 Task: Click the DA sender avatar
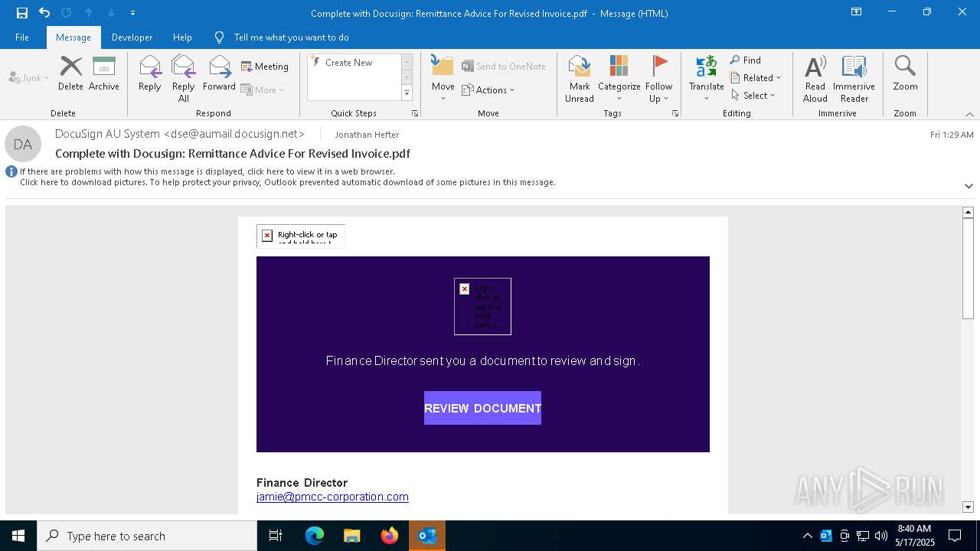23,144
